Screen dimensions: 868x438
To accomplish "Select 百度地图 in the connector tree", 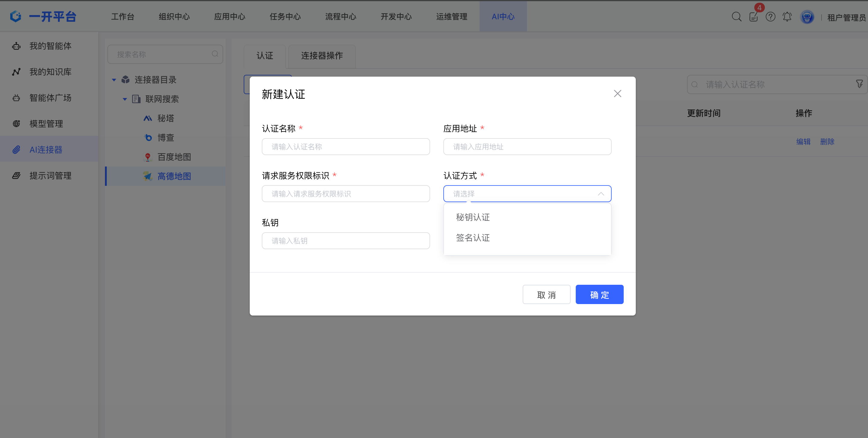I will (x=174, y=157).
